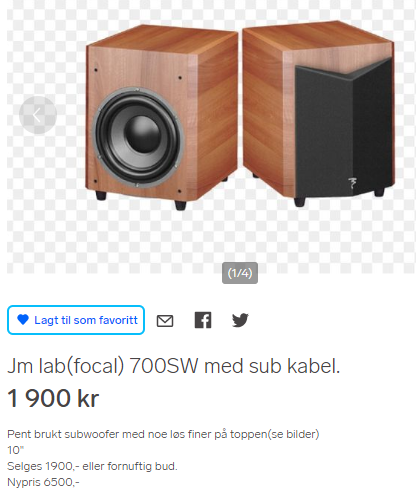This screenshot has width=416, height=492.
Task: Share the listing on Twitter
Action: tap(240, 320)
